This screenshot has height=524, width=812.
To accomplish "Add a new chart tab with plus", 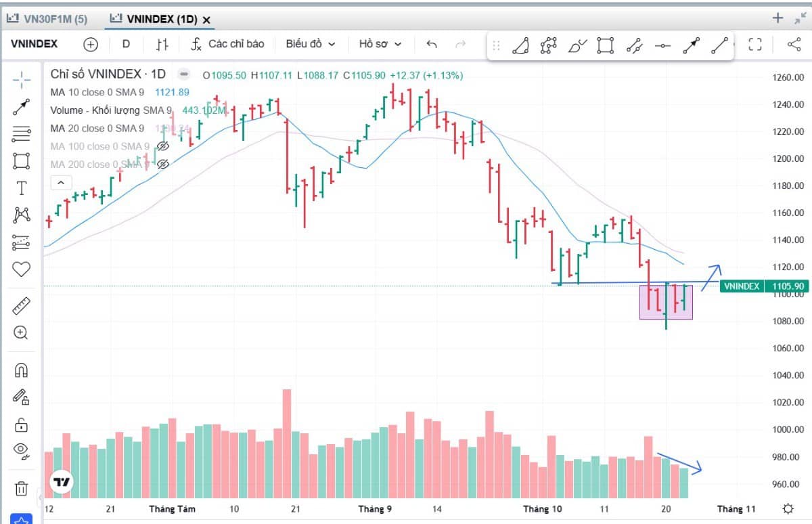I will (x=778, y=18).
